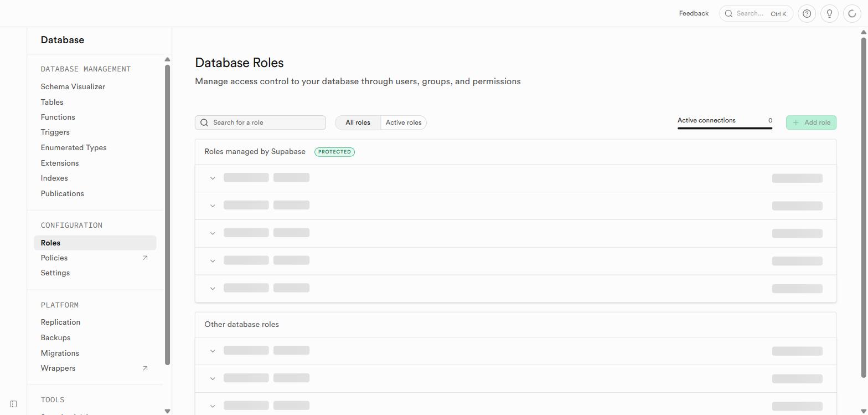Open Schema Visualizer from sidebar
Screen dimensions: 868x415
pyautogui.click(x=73, y=86)
